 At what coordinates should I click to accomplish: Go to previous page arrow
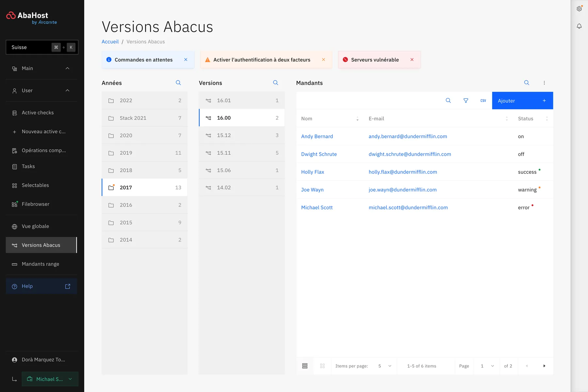(x=527, y=366)
